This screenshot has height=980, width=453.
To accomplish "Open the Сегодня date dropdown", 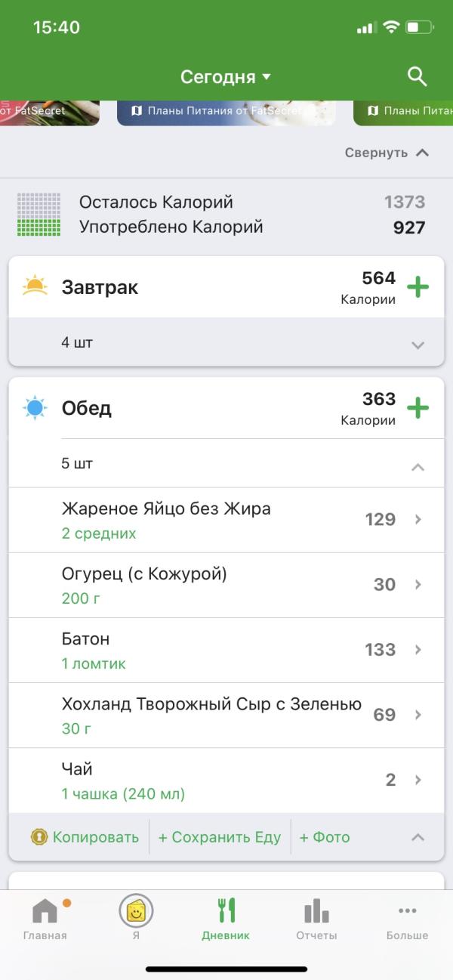I will tap(225, 77).
